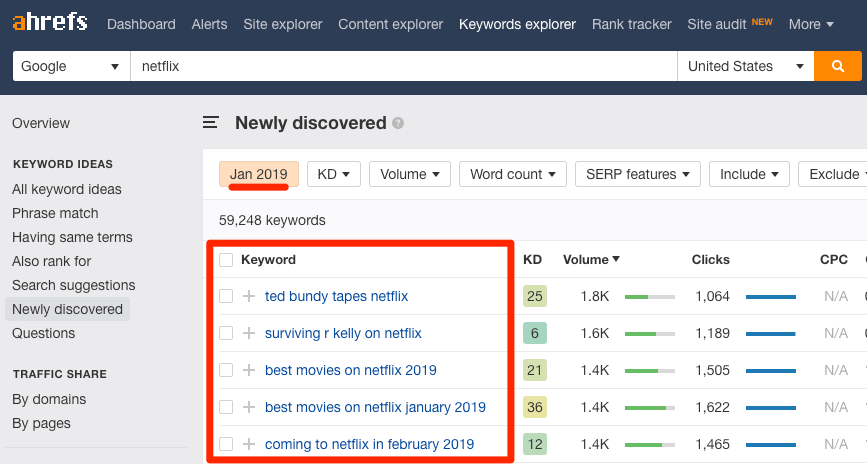867x464 pixels.
Task: Click the Jan 2019 date filter button
Action: pos(259,174)
